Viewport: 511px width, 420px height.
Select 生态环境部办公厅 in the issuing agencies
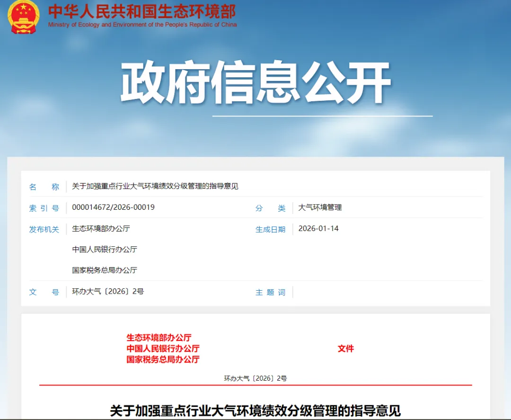pyautogui.click(x=101, y=229)
